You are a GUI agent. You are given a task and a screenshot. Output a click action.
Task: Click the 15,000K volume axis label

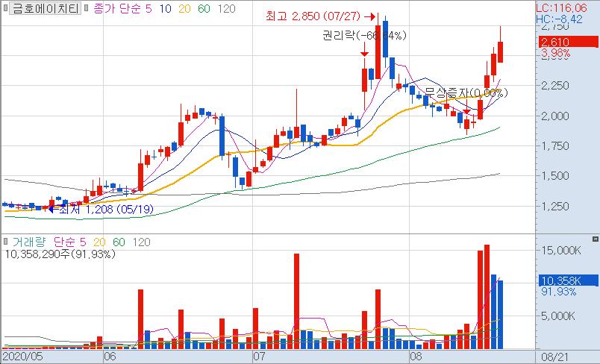click(561, 251)
